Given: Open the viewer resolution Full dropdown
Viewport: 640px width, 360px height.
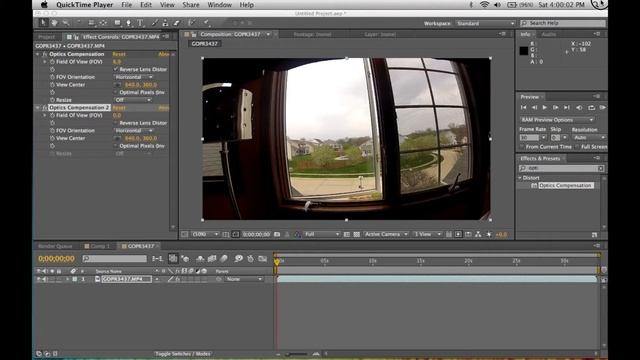Looking at the screenshot, I should point(322,234).
